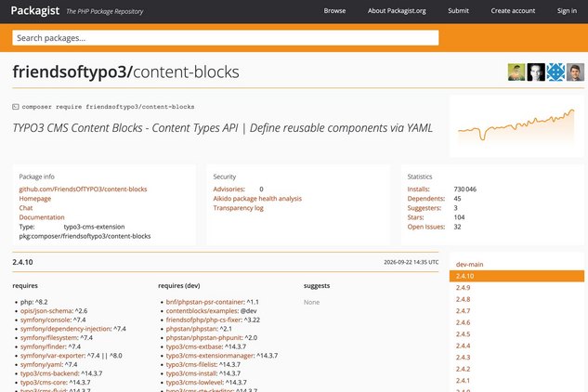Open typo3/cms-lowlevel dev dependency
This screenshot has height=392, width=588.
coord(195,383)
